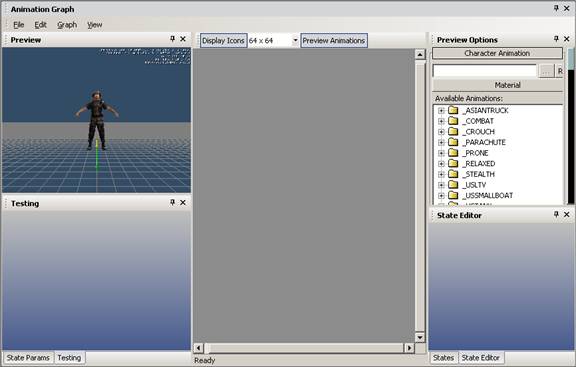
Task: Click the Preview Options panel scrollbar thumb
Action: [x=570, y=58]
